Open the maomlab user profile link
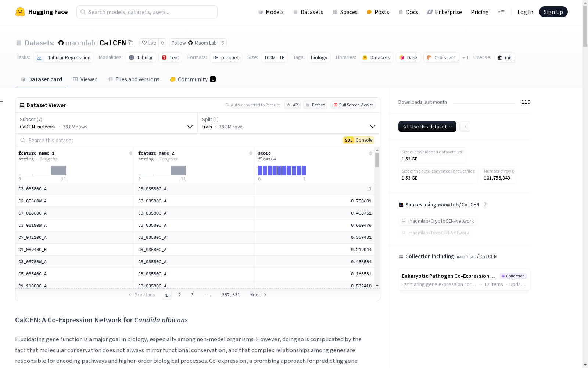Viewport: 588px width, 368px height. pyautogui.click(x=80, y=43)
